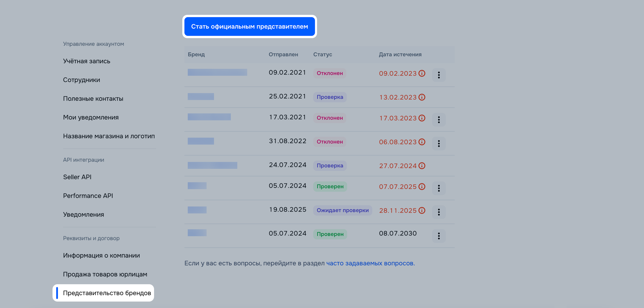Viewport: 644px width, 308px height.
Task: Open "Информация о компании" menu item
Action: point(101,256)
